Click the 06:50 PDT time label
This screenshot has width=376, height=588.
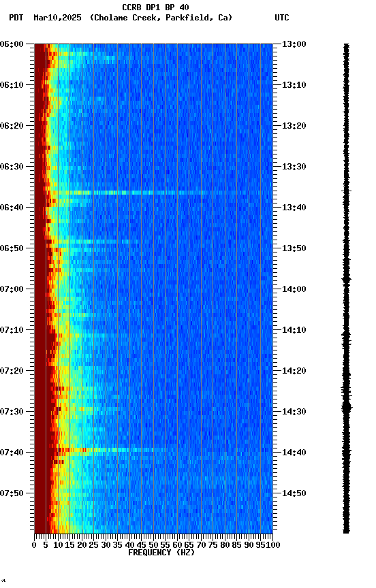click(12, 248)
